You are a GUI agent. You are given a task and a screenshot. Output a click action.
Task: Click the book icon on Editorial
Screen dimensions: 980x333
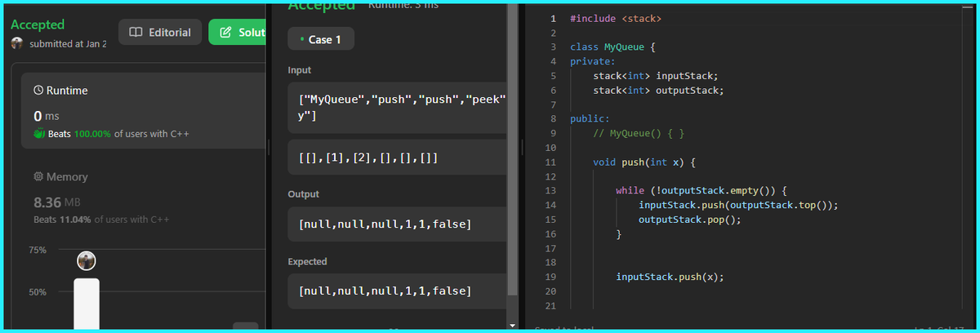coord(136,33)
